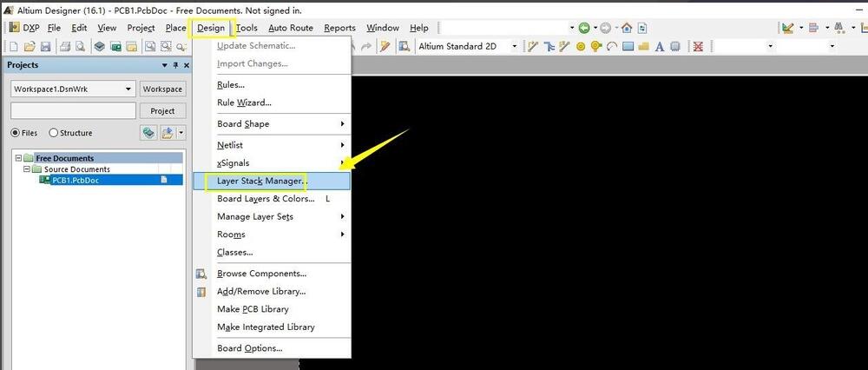Image resolution: width=868 pixels, height=370 pixels.
Task: Click the browse library icon beside view dropdown
Action: 404,47
